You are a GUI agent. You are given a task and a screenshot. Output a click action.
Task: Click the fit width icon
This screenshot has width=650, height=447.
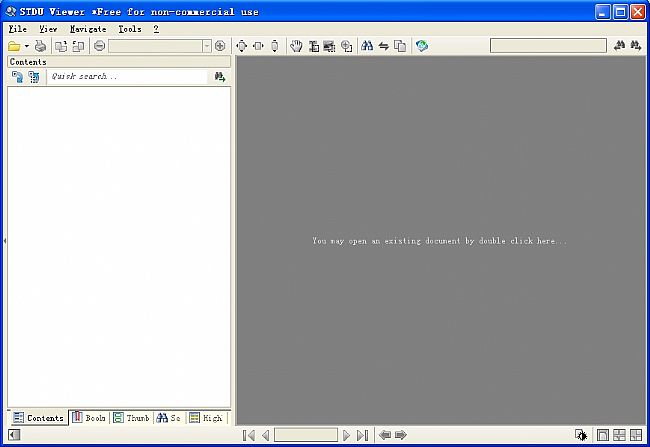pyautogui.click(x=258, y=46)
